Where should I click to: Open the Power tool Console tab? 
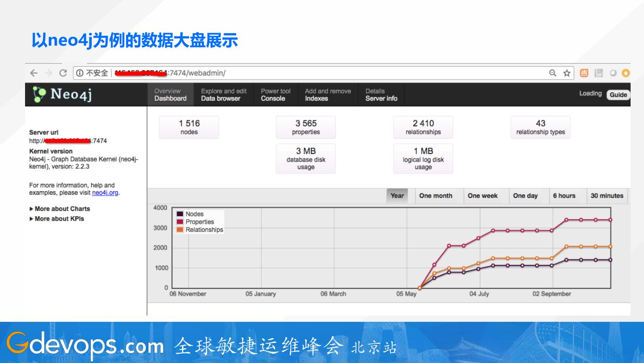click(275, 95)
